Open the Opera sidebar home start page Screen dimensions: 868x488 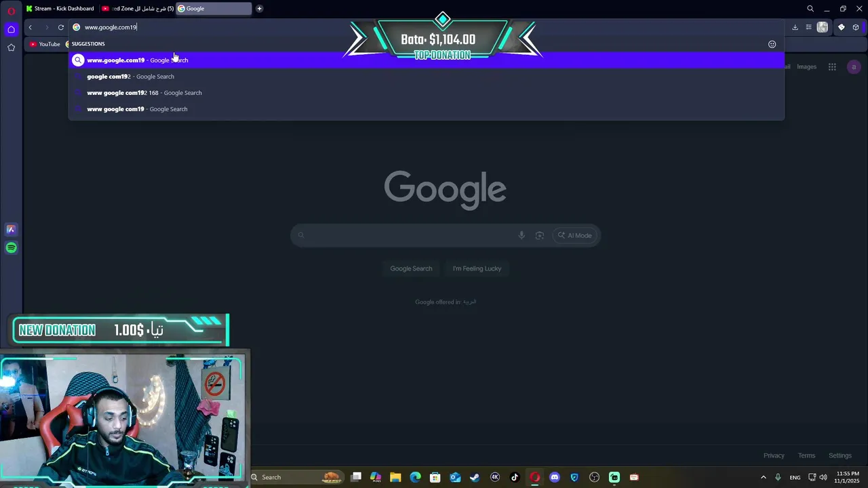[11, 29]
